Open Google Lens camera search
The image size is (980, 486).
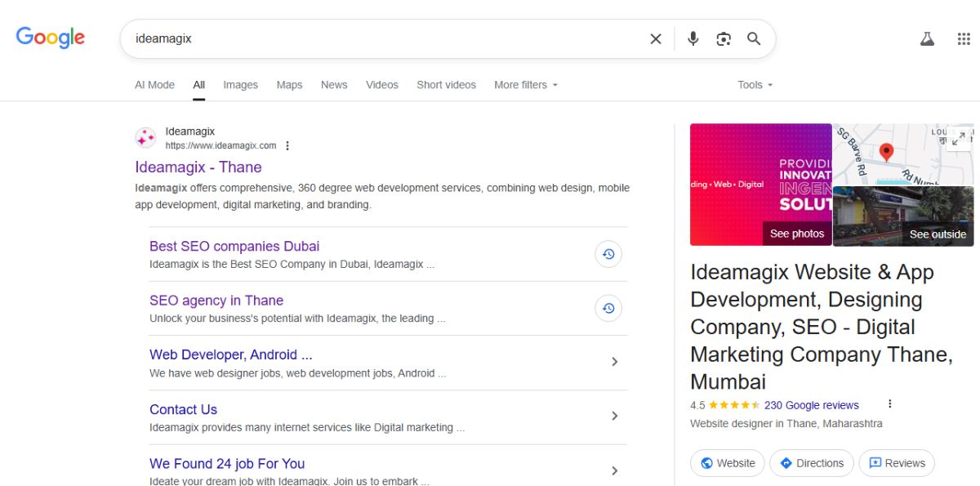point(724,38)
